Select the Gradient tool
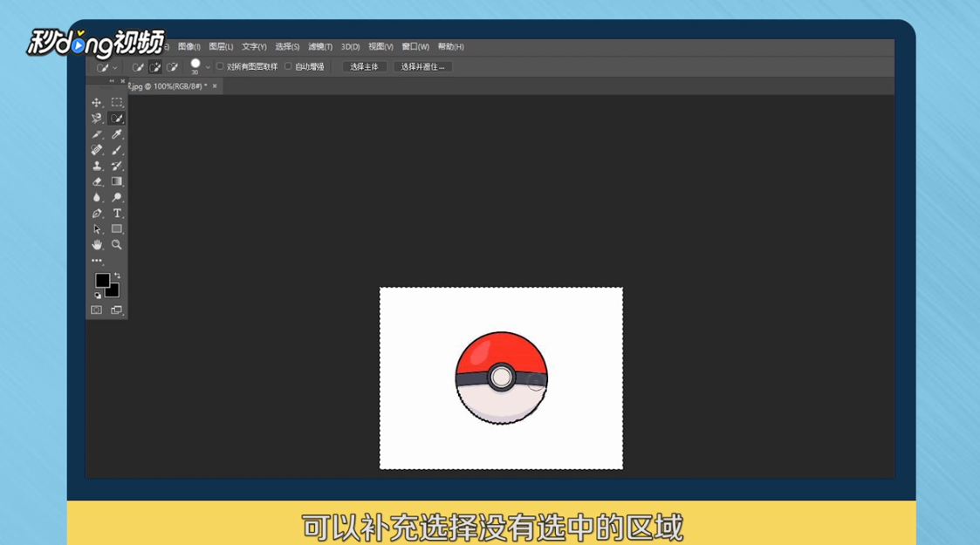 [x=117, y=181]
